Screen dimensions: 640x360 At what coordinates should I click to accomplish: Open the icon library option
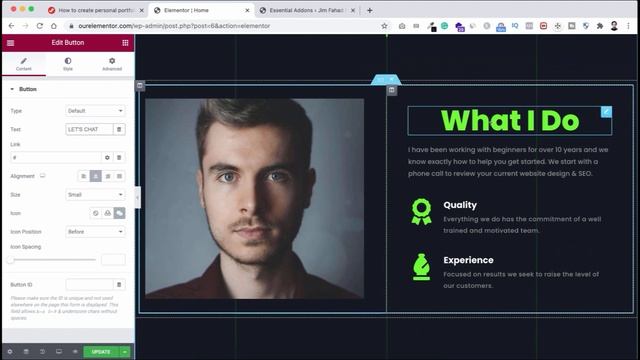119,213
